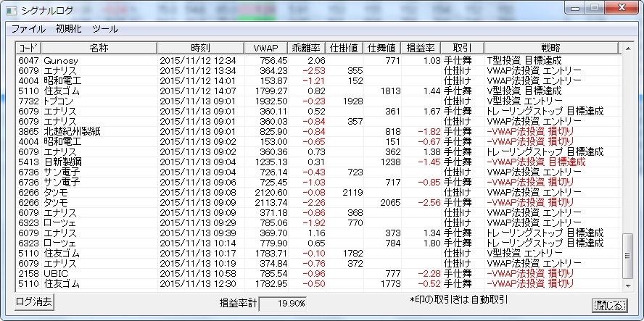The width and height of the screenshot is (644, 321).
Task: Click VWAP value 756.45
Action: point(273,61)
